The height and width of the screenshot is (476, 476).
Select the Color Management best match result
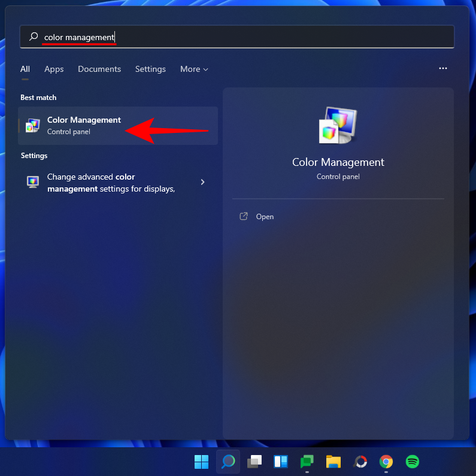point(118,126)
